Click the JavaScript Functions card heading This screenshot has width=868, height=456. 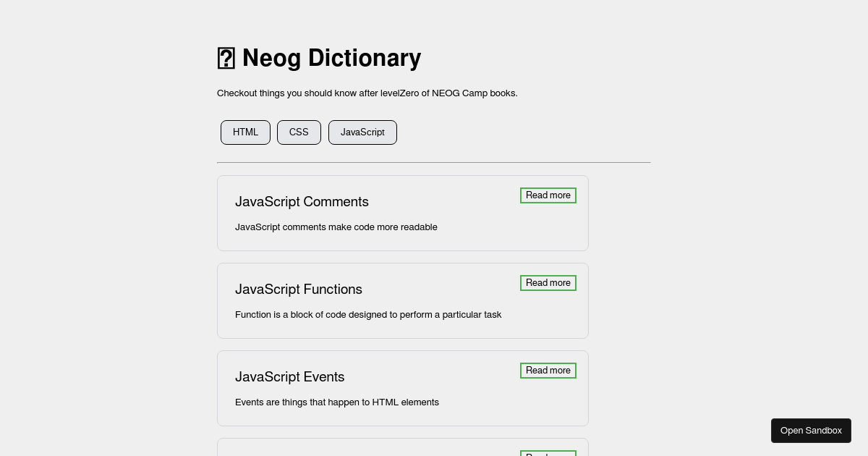299,290
